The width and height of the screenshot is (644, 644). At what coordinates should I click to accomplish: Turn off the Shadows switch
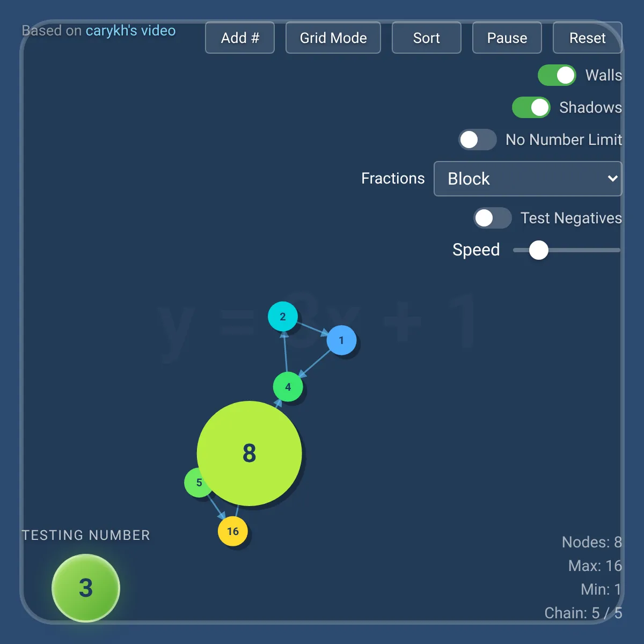coord(531,107)
